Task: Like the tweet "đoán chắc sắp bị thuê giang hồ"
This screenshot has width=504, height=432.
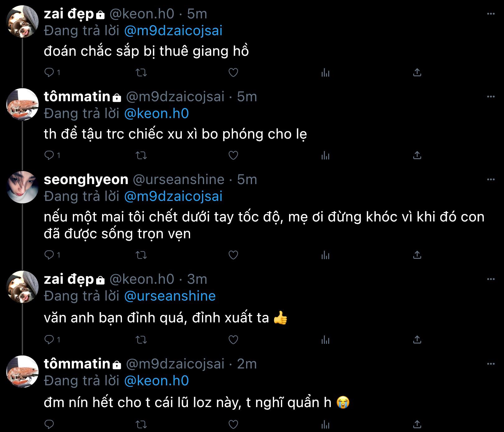Action: click(x=233, y=73)
